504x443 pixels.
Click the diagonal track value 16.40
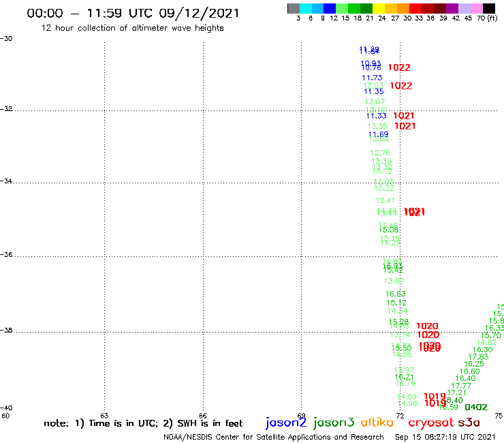coord(465,379)
